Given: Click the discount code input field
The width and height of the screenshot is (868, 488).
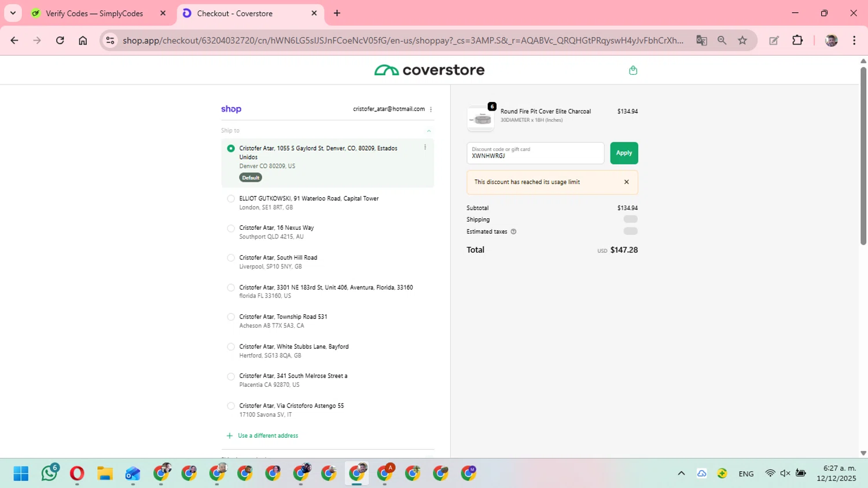Looking at the screenshot, I should click(535, 153).
